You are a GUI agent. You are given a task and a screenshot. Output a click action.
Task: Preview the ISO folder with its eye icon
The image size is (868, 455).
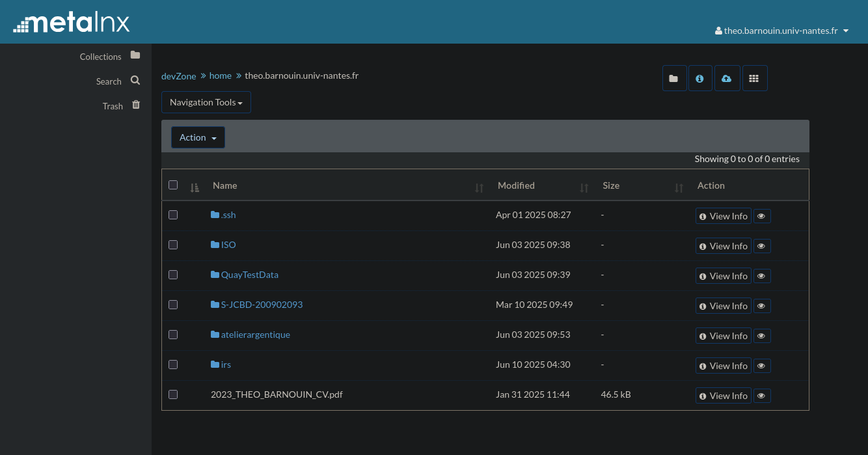[x=762, y=246]
